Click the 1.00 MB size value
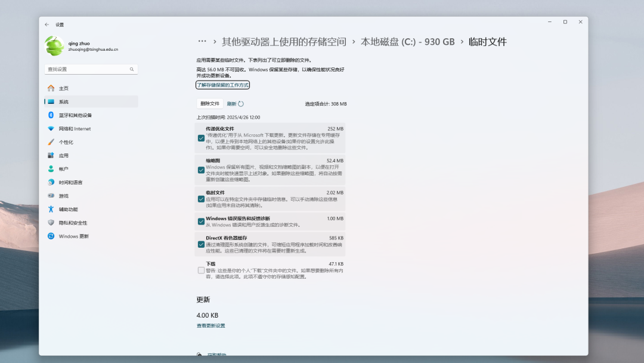Image resolution: width=644 pixels, height=363 pixels. 335,219
